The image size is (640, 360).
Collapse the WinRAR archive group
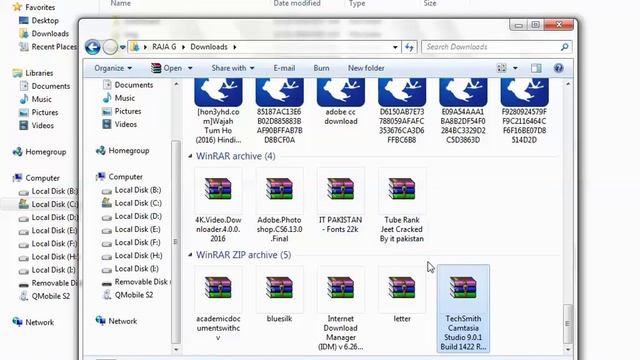click(x=190, y=156)
